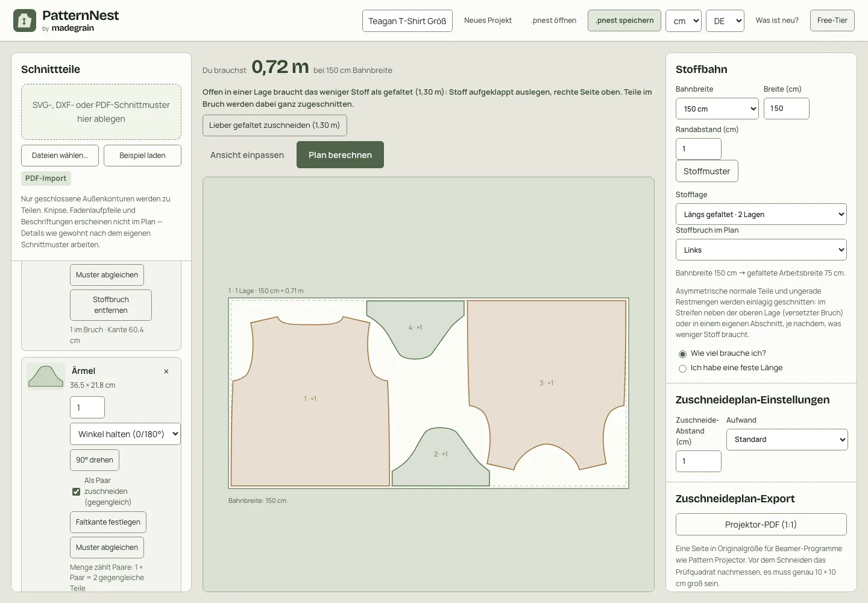The height and width of the screenshot is (603, 868).
Task: Click Muster abgleichen above Stoffbruch entfernen
Action: click(x=107, y=275)
